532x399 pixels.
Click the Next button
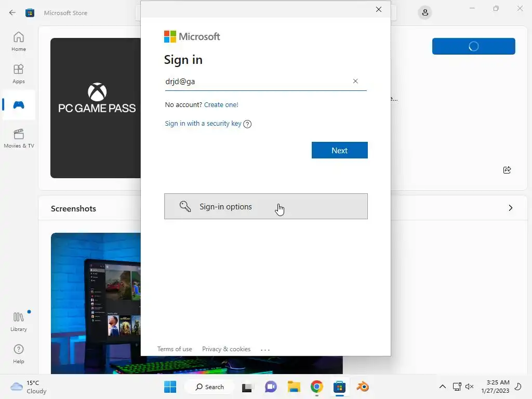[339, 150]
